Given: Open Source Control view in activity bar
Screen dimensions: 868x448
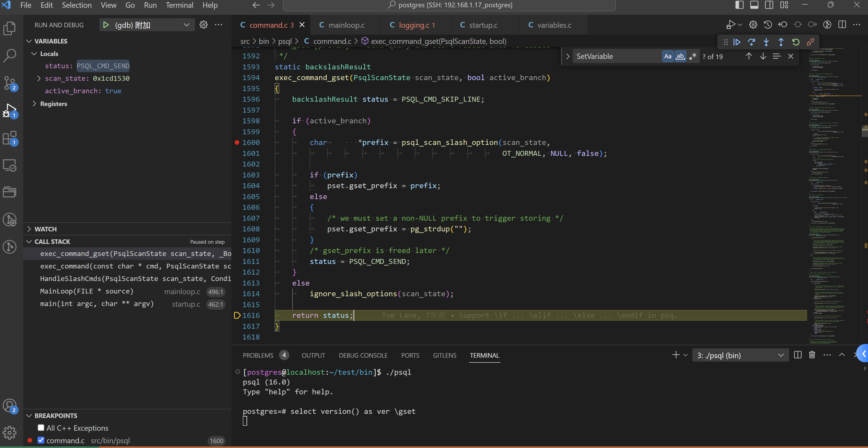Looking at the screenshot, I should coord(10,83).
